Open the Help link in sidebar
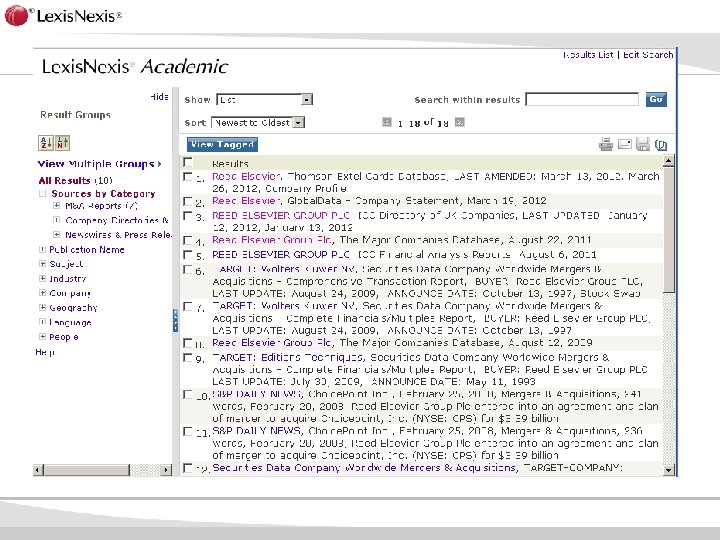This screenshot has height=540, width=720. tap(45, 352)
